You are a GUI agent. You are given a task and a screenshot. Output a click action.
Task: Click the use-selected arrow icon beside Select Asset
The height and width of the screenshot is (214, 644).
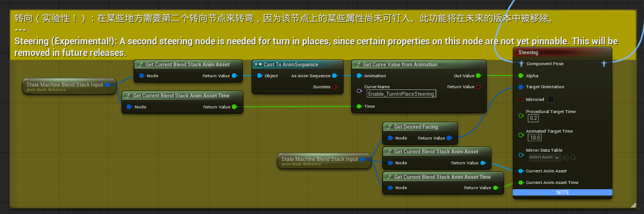(566, 157)
